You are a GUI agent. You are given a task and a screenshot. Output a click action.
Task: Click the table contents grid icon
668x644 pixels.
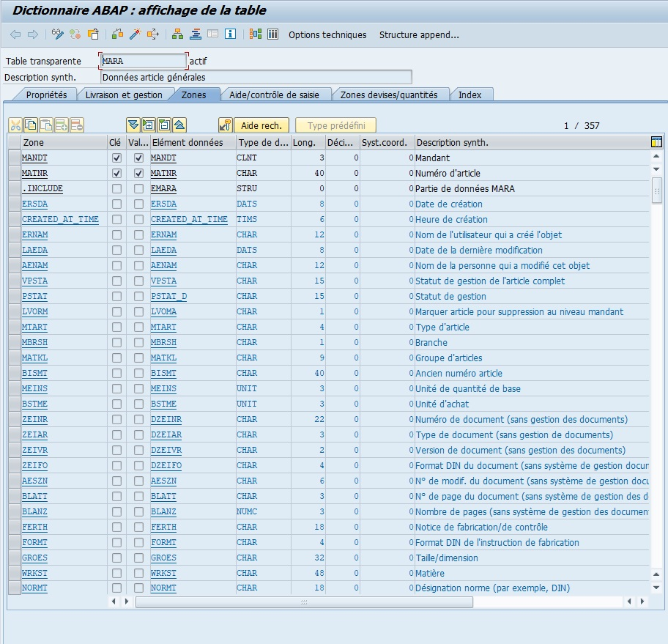coord(272,34)
